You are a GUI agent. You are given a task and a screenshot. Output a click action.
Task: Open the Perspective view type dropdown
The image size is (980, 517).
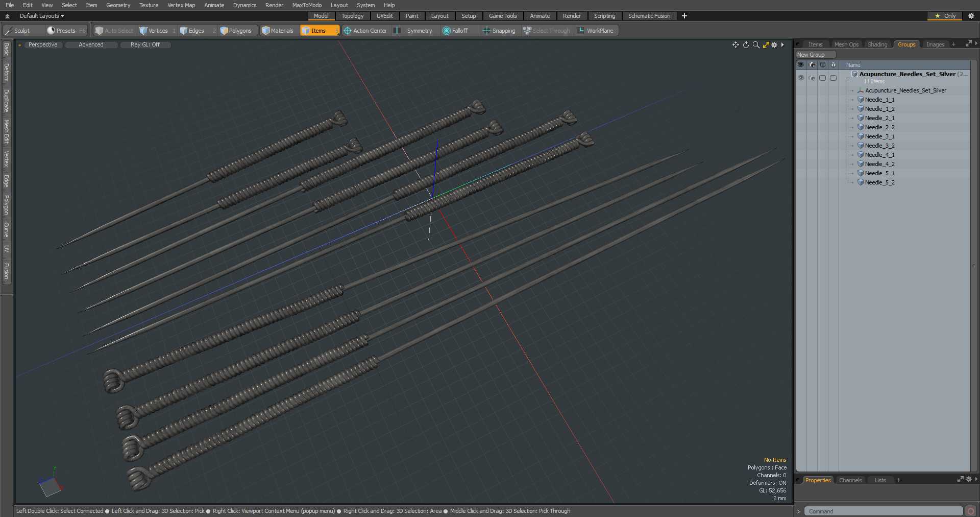(43, 45)
